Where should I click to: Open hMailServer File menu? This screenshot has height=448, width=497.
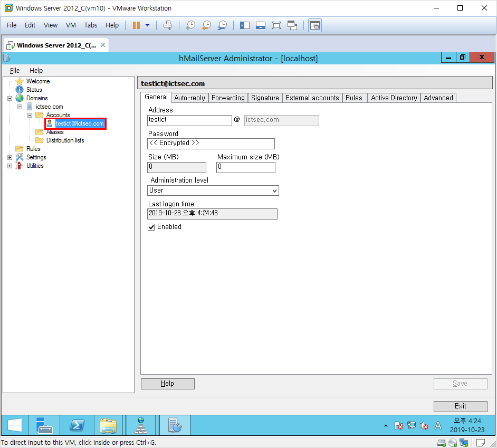tap(15, 70)
